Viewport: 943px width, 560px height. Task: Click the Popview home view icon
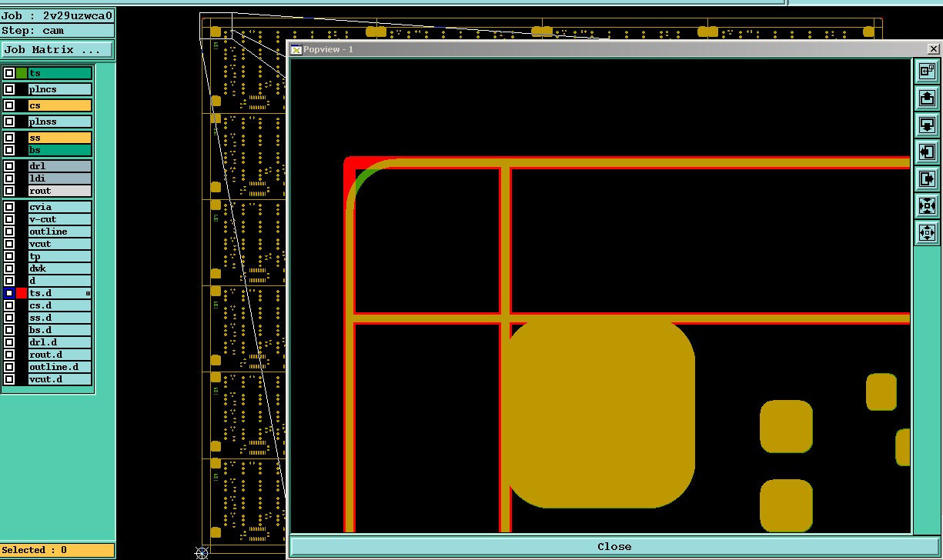pos(927,71)
